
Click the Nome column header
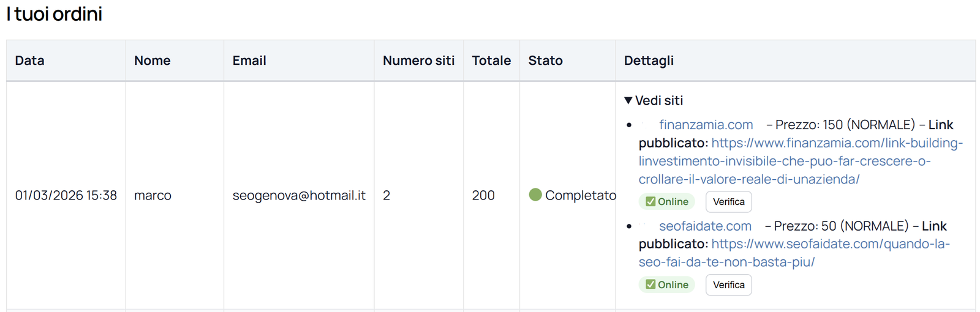tap(153, 61)
